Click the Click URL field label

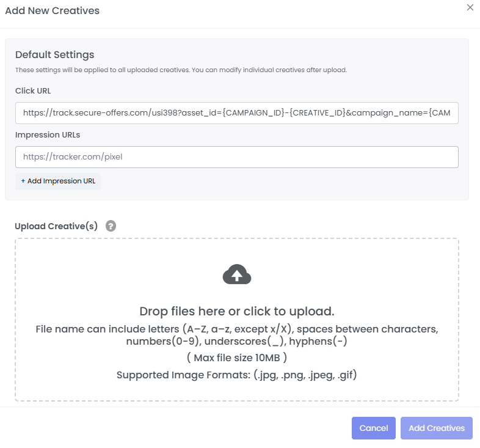pos(33,90)
